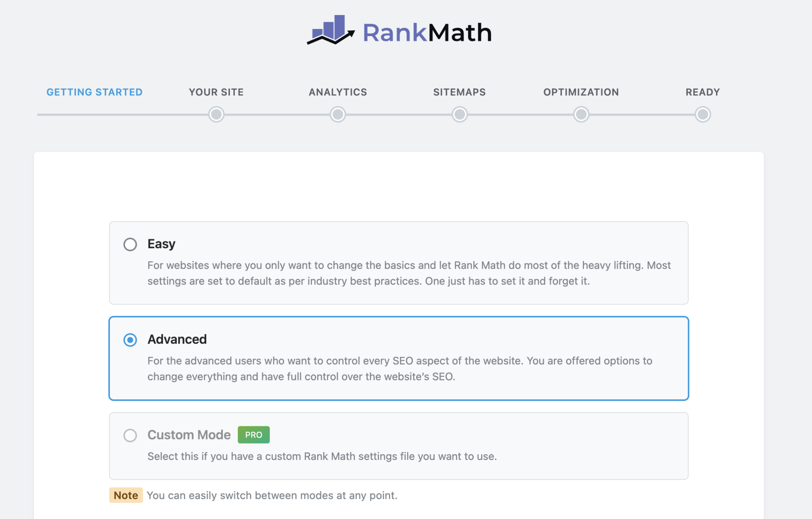Switch to the Your Site tab
Image resolution: width=812 pixels, height=519 pixels.
(x=216, y=92)
